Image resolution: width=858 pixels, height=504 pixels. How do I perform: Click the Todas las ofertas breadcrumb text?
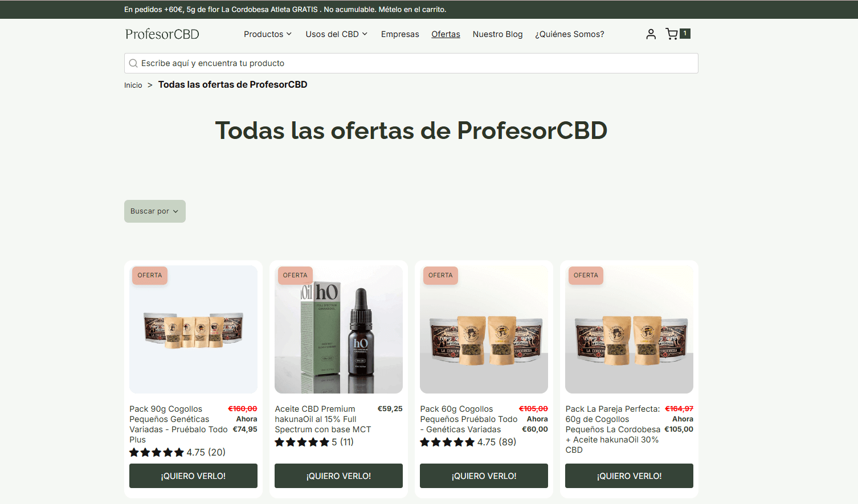click(232, 85)
